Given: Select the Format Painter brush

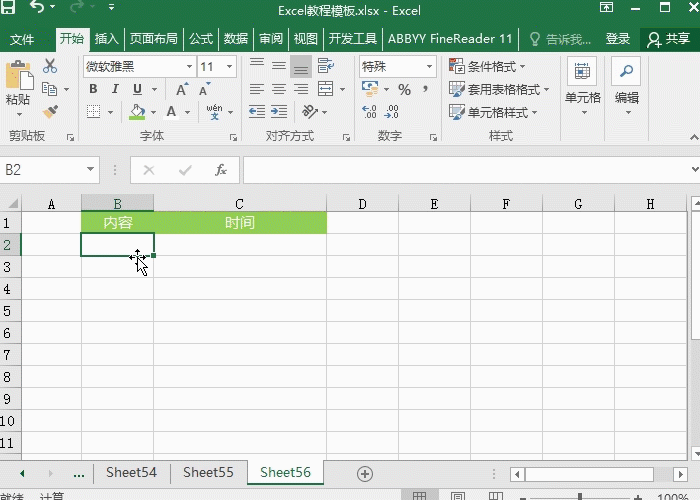Looking at the screenshot, I should (x=50, y=111).
